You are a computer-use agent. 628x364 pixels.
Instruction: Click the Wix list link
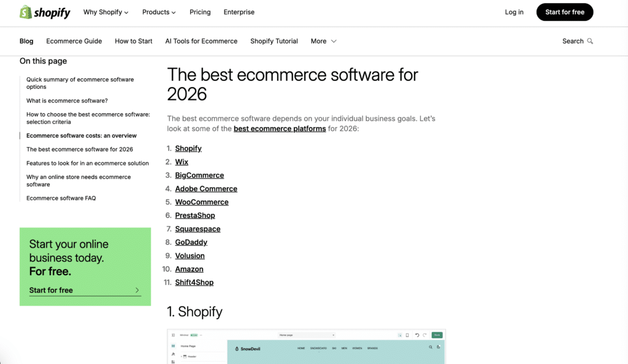point(182,162)
